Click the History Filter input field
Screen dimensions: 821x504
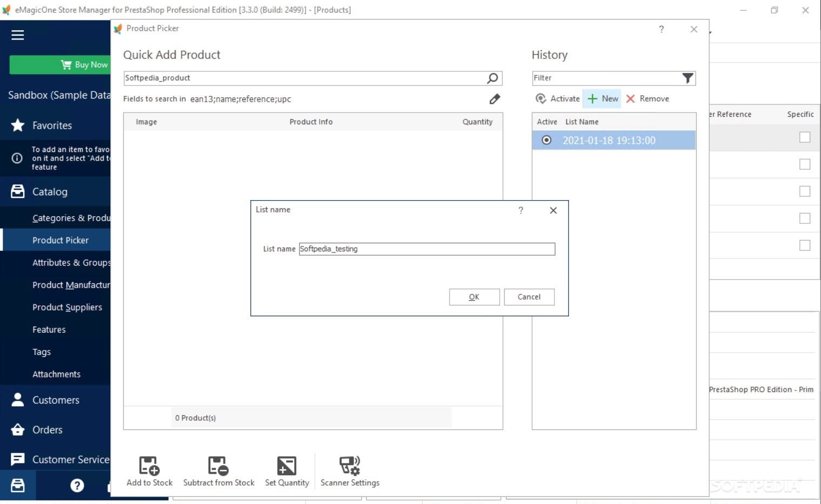(606, 78)
